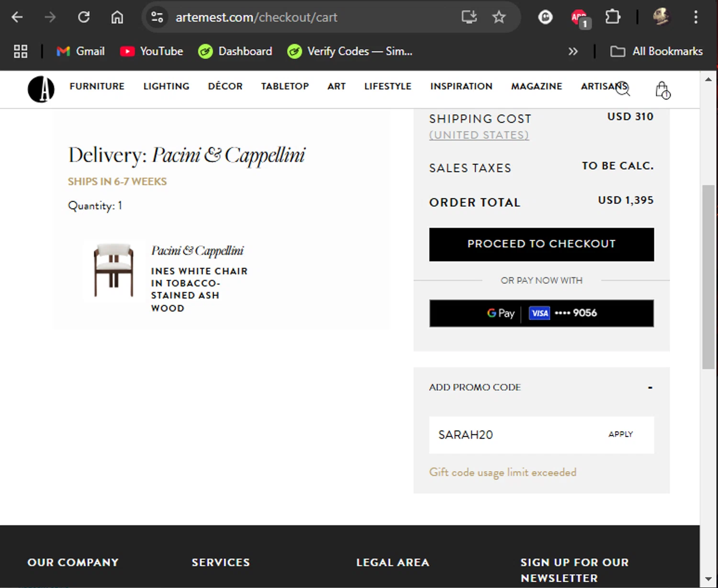Click Pacini & Cappellini brand name above chair
Viewport: 718px width, 588px height.
197,251
